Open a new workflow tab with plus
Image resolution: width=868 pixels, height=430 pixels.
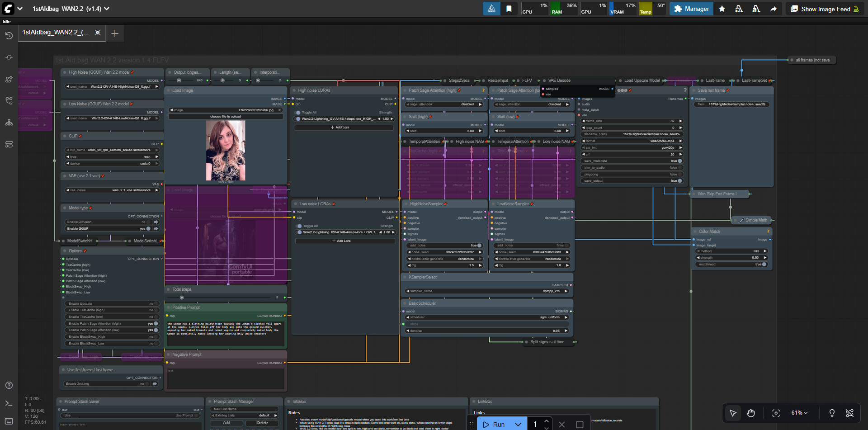115,33
